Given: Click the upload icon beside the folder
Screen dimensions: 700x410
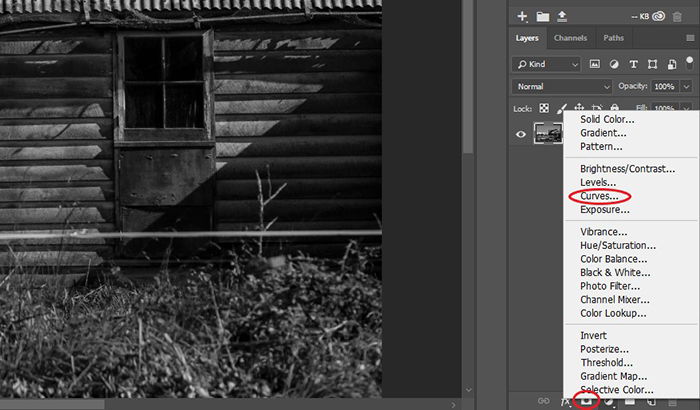Looking at the screenshot, I should (562, 17).
